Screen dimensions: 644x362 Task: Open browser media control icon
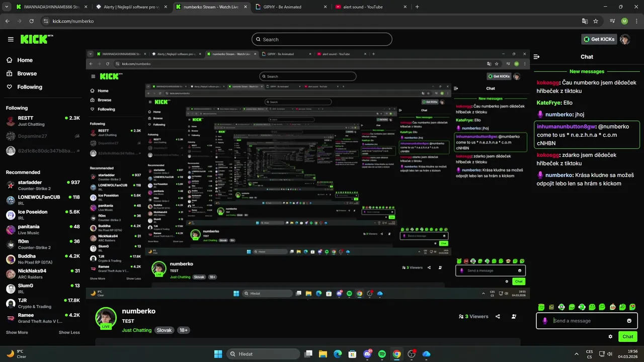(x=612, y=21)
